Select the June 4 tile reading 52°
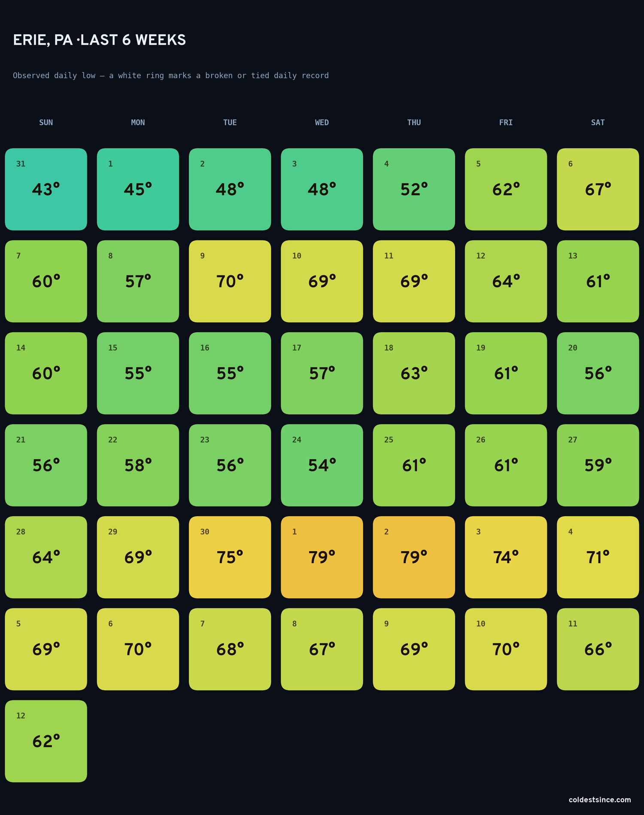Image resolution: width=644 pixels, height=815 pixels. [x=414, y=189]
